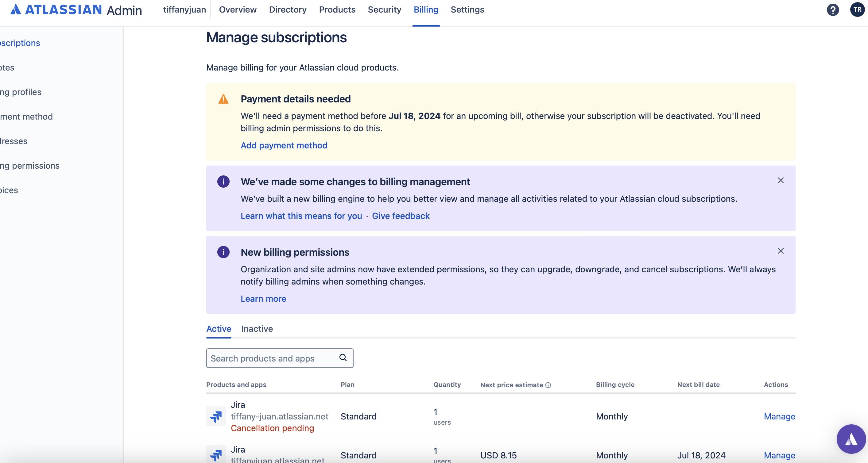Open the tiffanyjuan organization switcher
This screenshot has width=868, height=463.
click(184, 10)
